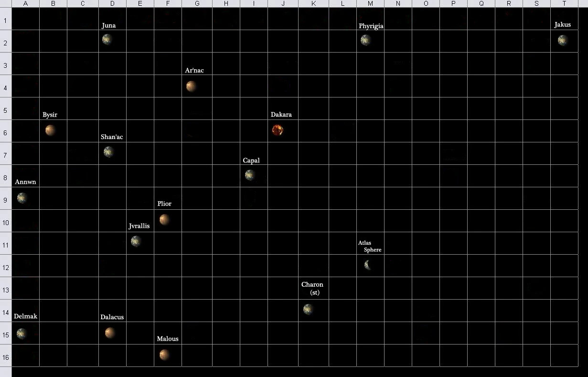The height and width of the screenshot is (377, 588).
Task: Click row header 16
Action: (5, 357)
